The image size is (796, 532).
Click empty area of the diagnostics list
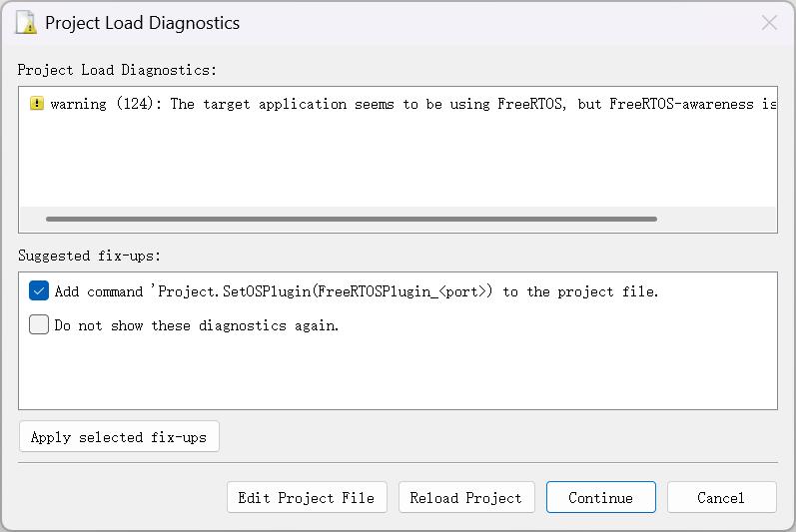click(398, 163)
